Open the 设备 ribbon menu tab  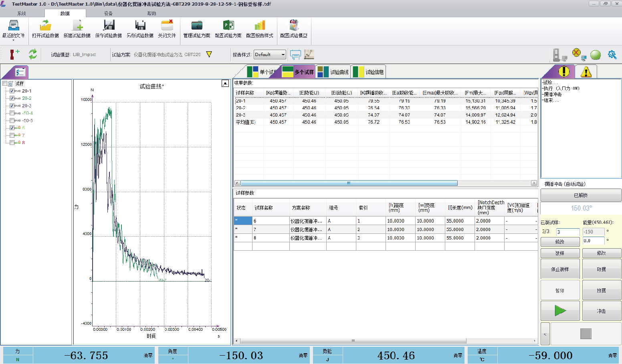108,13
